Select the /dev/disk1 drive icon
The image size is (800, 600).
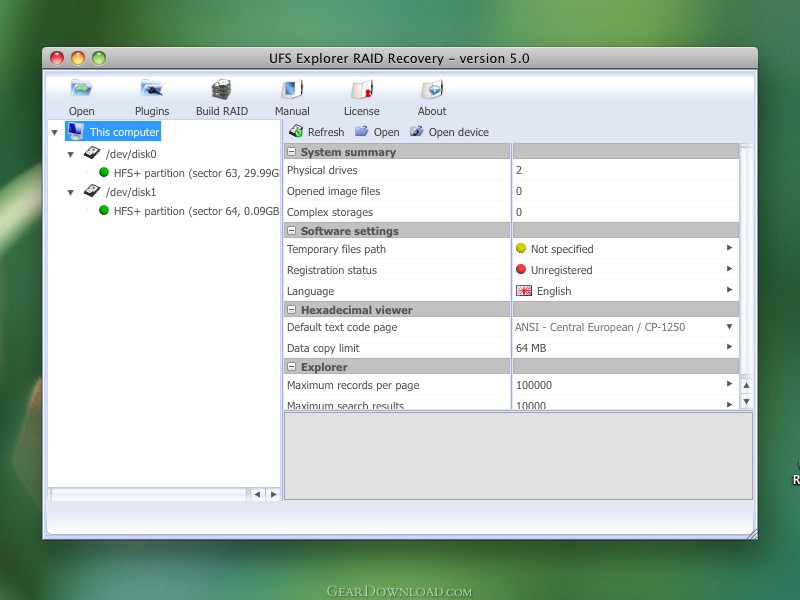coord(92,191)
